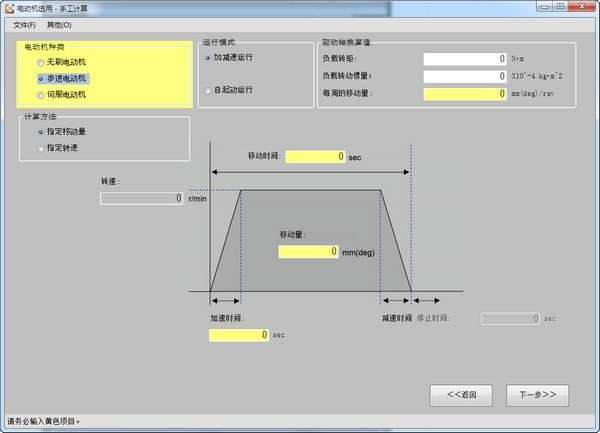The height and width of the screenshot is (433, 600).
Task: Click the 电动机种类 group label
Action: (x=44, y=47)
